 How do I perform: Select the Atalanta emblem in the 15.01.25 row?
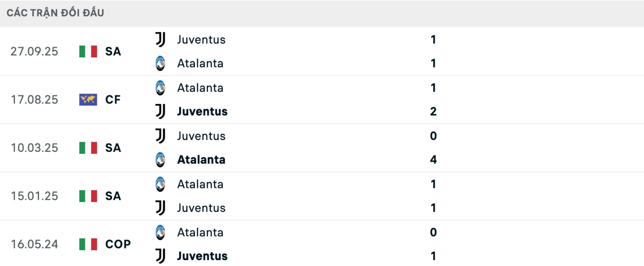[160, 184]
